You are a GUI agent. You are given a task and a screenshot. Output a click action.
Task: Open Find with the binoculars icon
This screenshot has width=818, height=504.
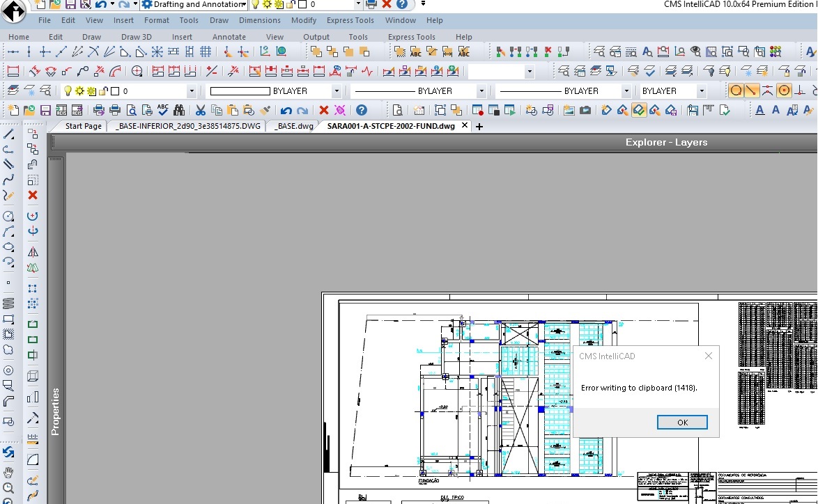click(179, 110)
